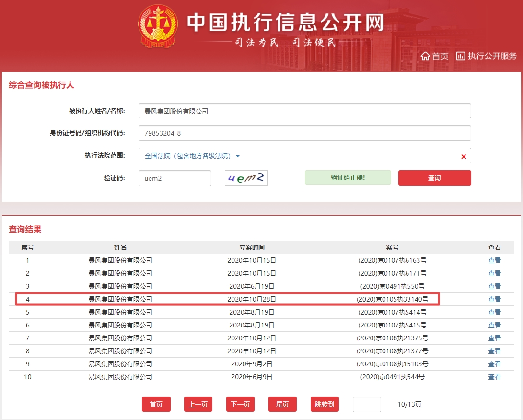View details for case 京0107执5414号
This screenshot has height=420, width=523.
[494, 312]
